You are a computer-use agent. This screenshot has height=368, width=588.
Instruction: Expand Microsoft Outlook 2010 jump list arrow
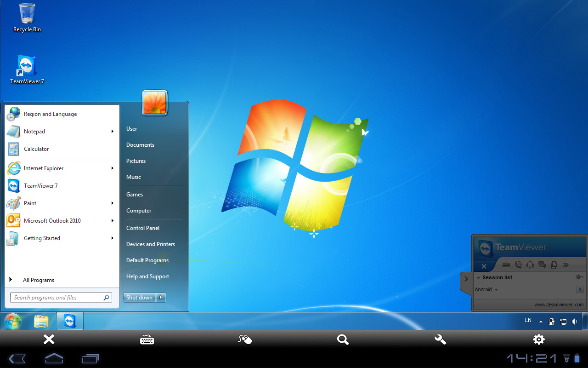tap(113, 221)
